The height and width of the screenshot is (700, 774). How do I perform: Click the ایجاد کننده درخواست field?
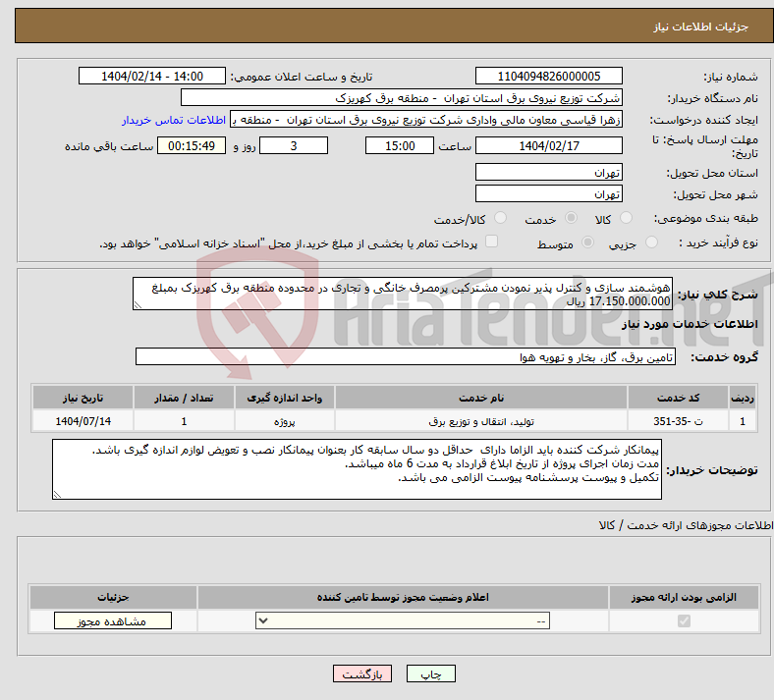(426, 120)
